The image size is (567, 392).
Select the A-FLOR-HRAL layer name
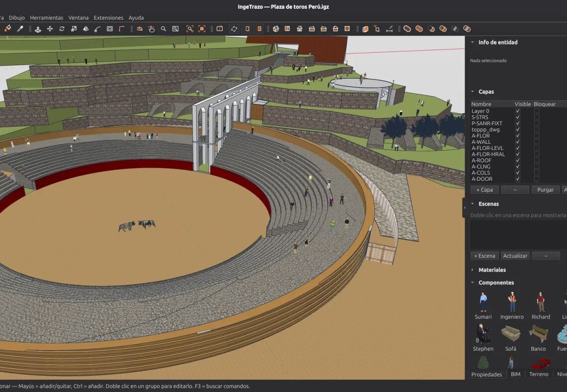point(488,154)
